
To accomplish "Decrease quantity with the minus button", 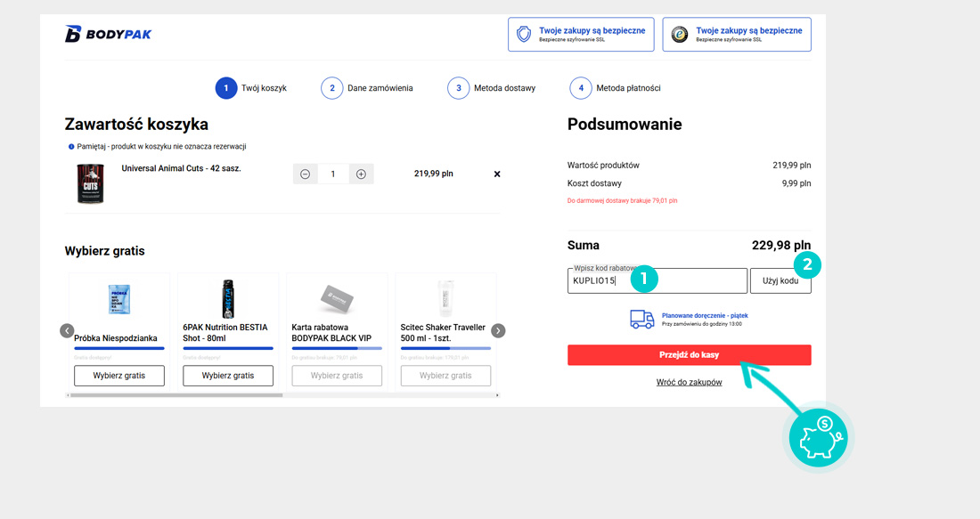I will tap(305, 174).
